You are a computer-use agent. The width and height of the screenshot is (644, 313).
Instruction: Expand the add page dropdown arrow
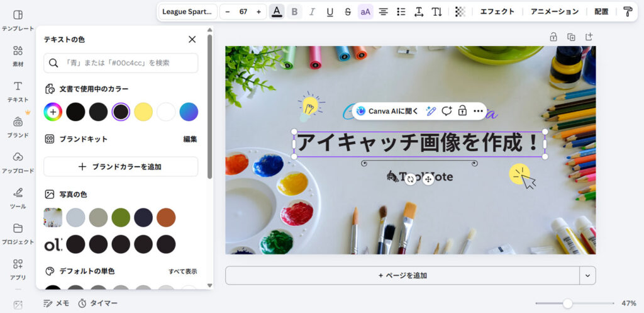click(588, 276)
